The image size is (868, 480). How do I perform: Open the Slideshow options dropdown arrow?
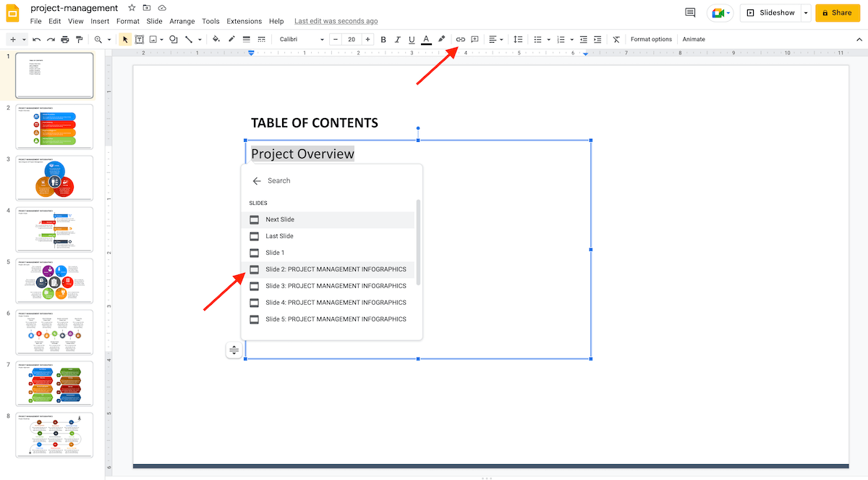pos(805,12)
